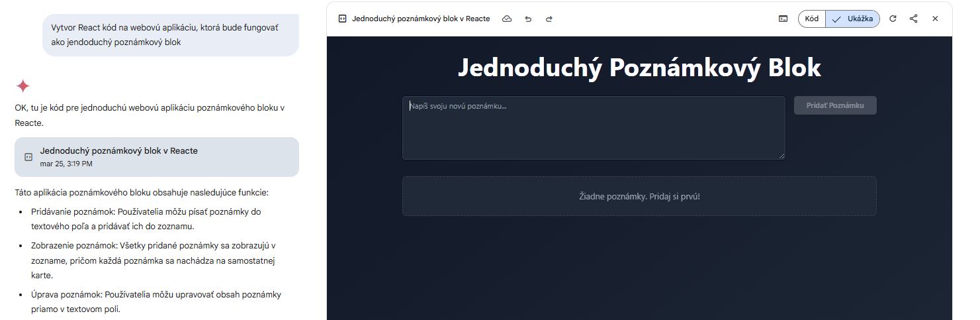Undo the last canvas change
Screen dimensions: 980x320
click(528, 19)
